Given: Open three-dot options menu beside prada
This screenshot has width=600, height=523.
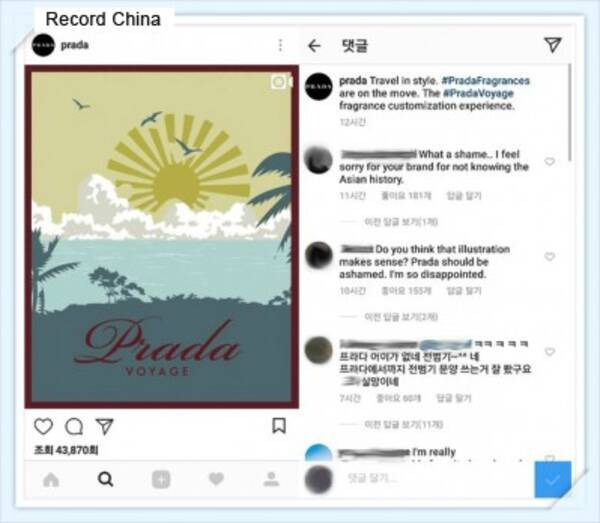Looking at the screenshot, I should coord(280,45).
